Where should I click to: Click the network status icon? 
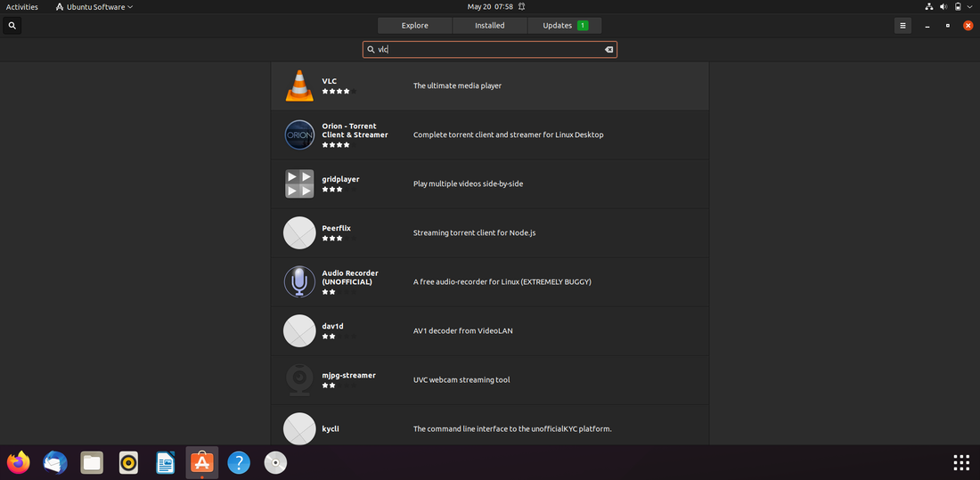(x=928, y=7)
